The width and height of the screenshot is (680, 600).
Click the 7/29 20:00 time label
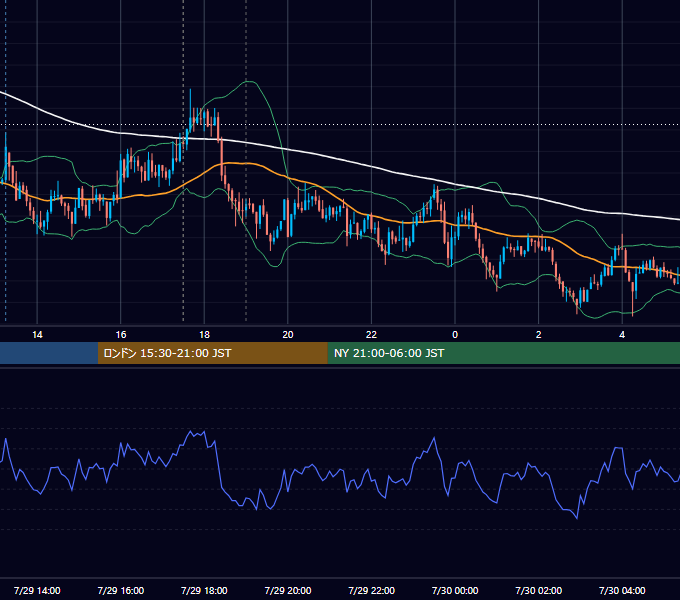tap(288, 590)
